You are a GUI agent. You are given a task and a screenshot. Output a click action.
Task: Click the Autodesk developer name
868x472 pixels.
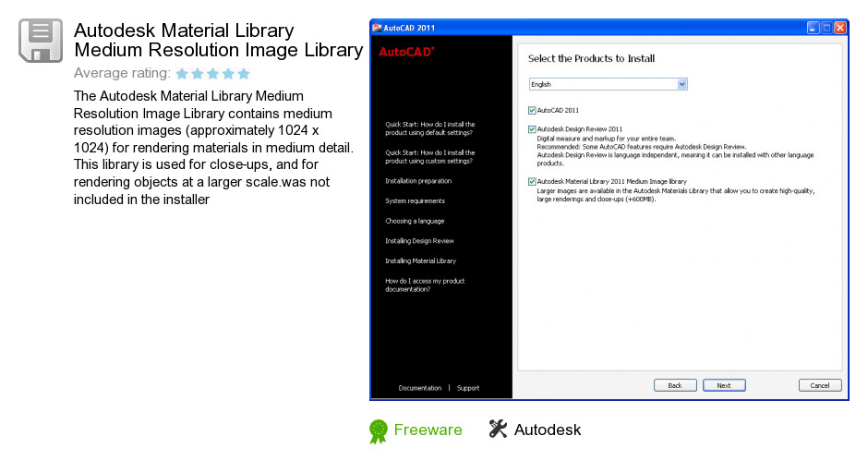(548, 430)
